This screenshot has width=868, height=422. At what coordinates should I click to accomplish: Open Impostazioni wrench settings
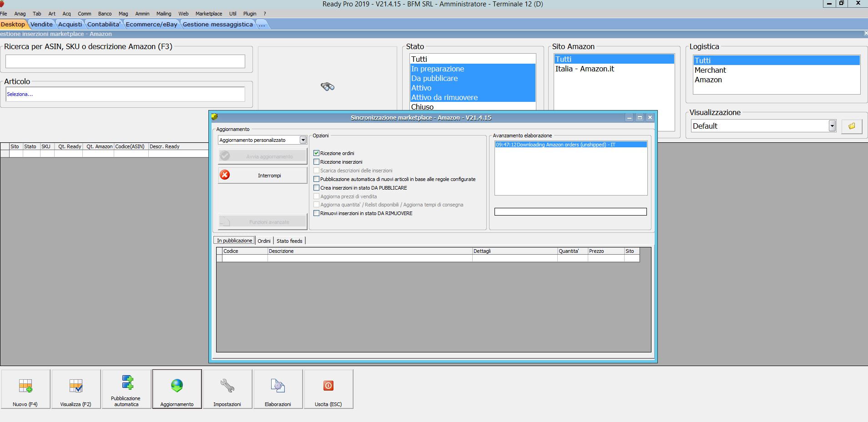tap(227, 389)
